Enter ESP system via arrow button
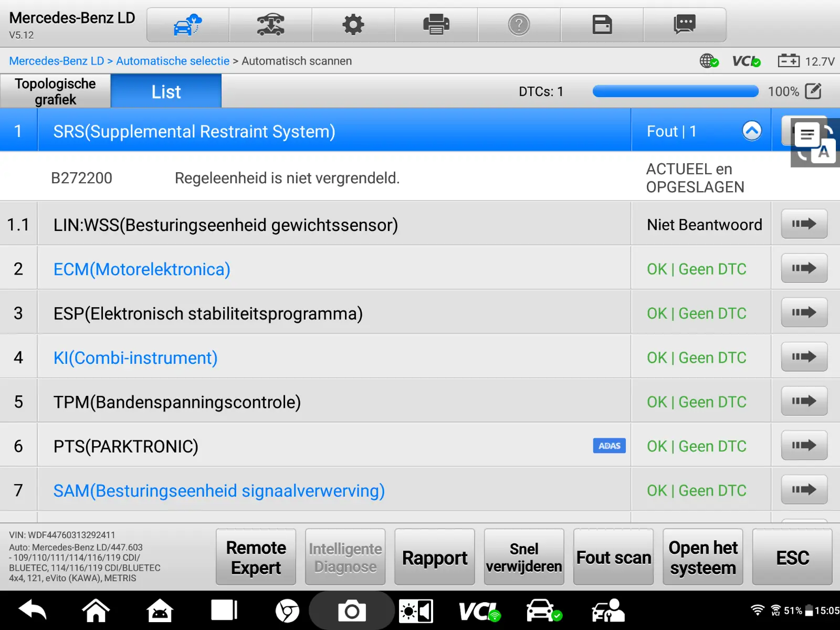The width and height of the screenshot is (840, 630). pyautogui.click(x=804, y=313)
